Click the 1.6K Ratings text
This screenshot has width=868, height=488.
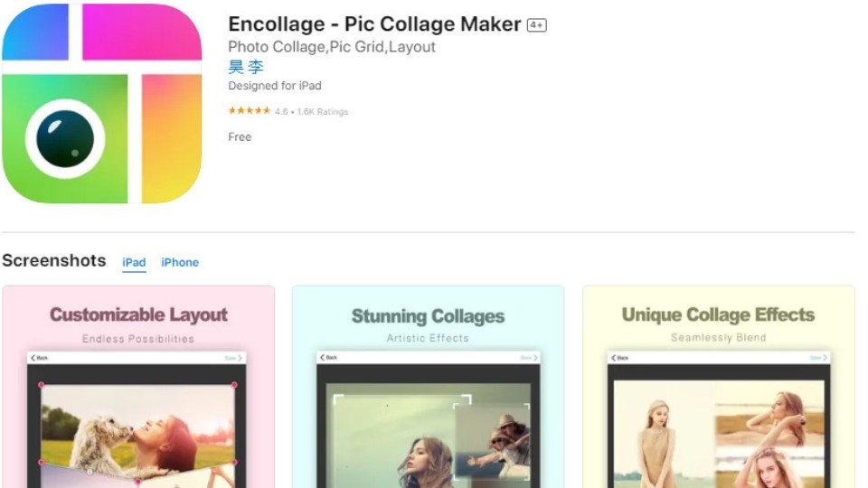(323, 112)
